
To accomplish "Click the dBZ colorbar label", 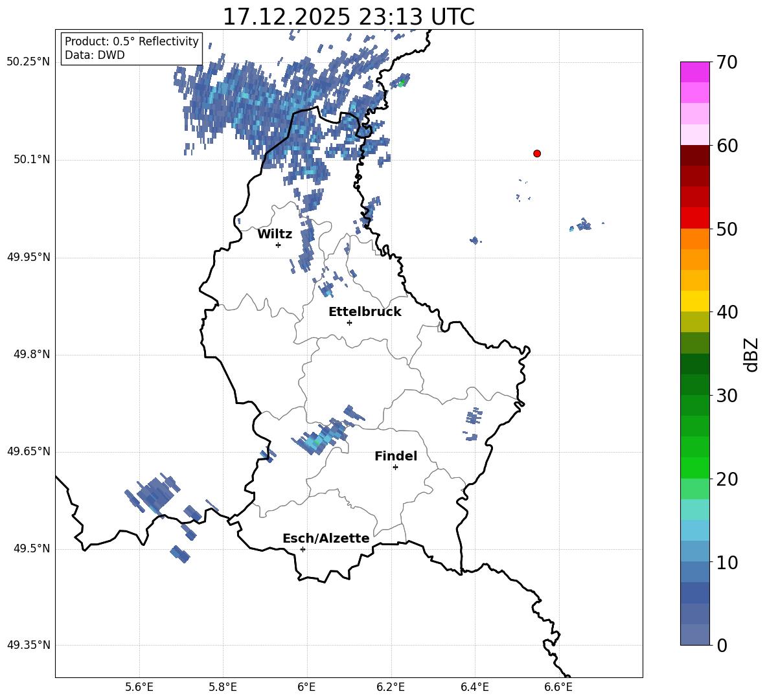I will [752, 354].
